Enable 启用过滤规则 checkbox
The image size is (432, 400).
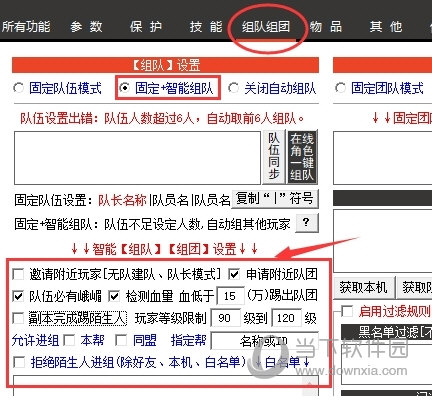pyautogui.click(x=347, y=311)
